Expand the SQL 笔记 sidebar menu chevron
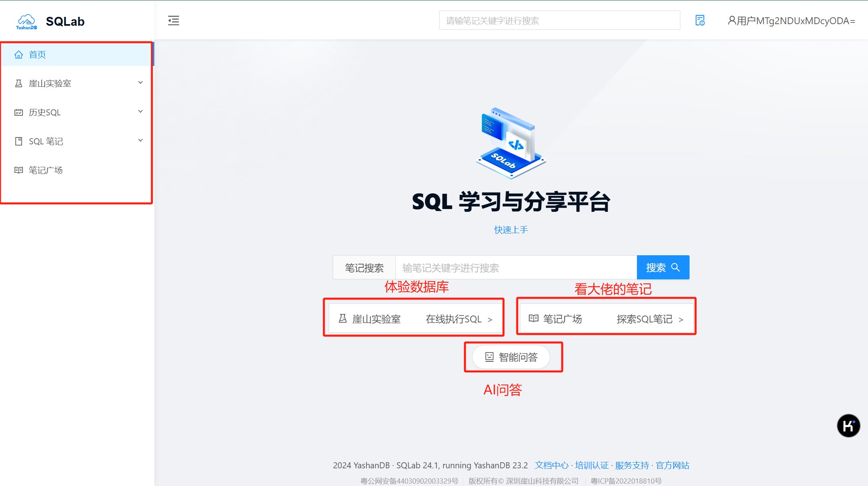Viewport: 868px width, 486px height. point(140,141)
